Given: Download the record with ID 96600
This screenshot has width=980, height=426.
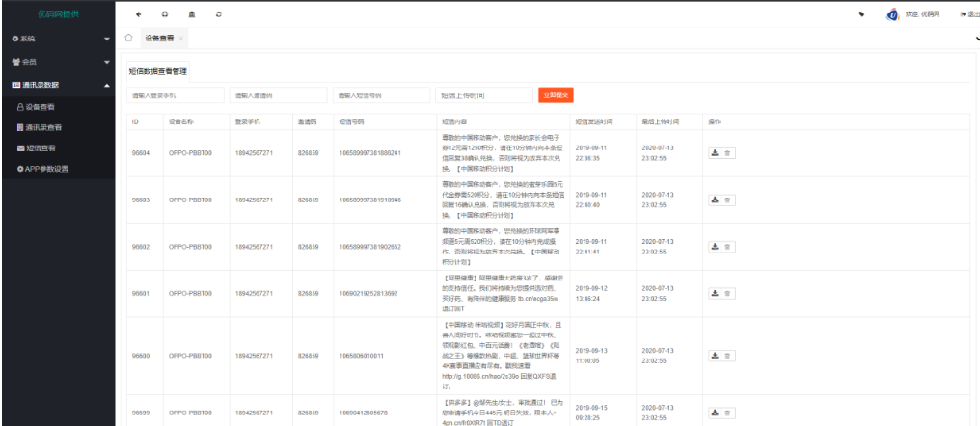Looking at the screenshot, I should click(715, 356).
